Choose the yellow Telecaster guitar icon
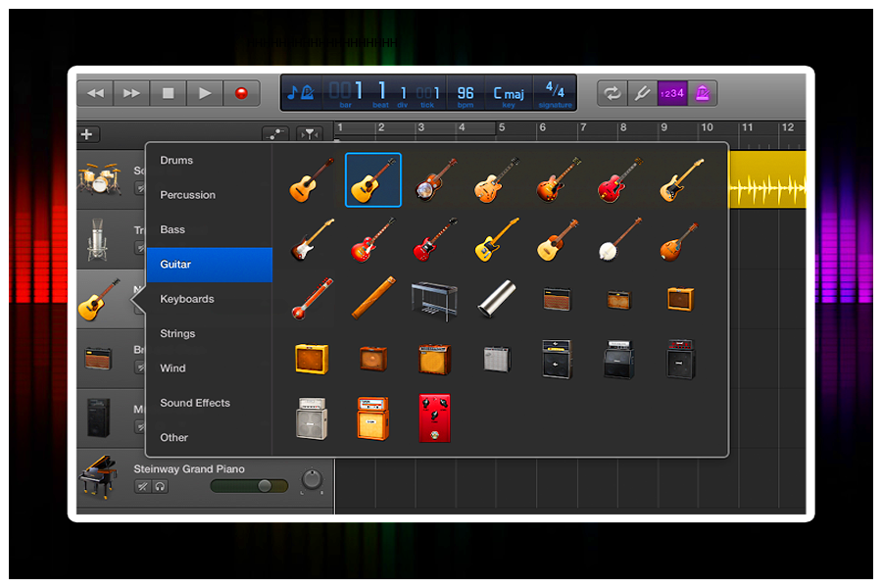 click(x=496, y=240)
